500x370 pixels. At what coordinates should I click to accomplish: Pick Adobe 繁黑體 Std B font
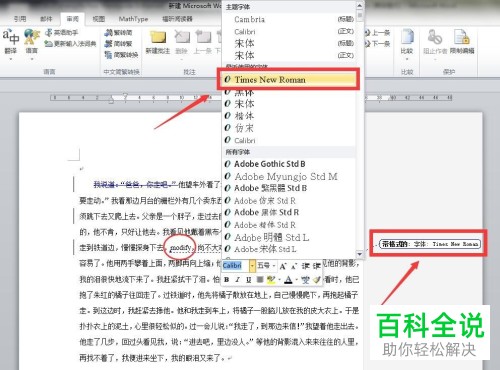click(289, 188)
